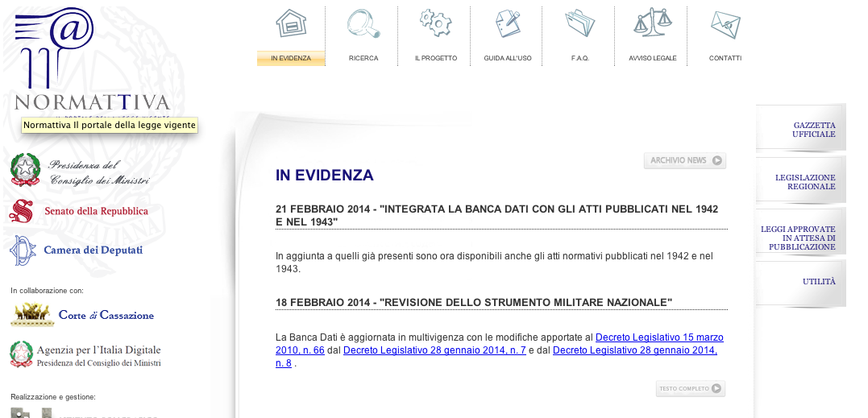The width and height of the screenshot is (868, 418).
Task: Click the In Evidenza house icon
Action: (x=291, y=23)
